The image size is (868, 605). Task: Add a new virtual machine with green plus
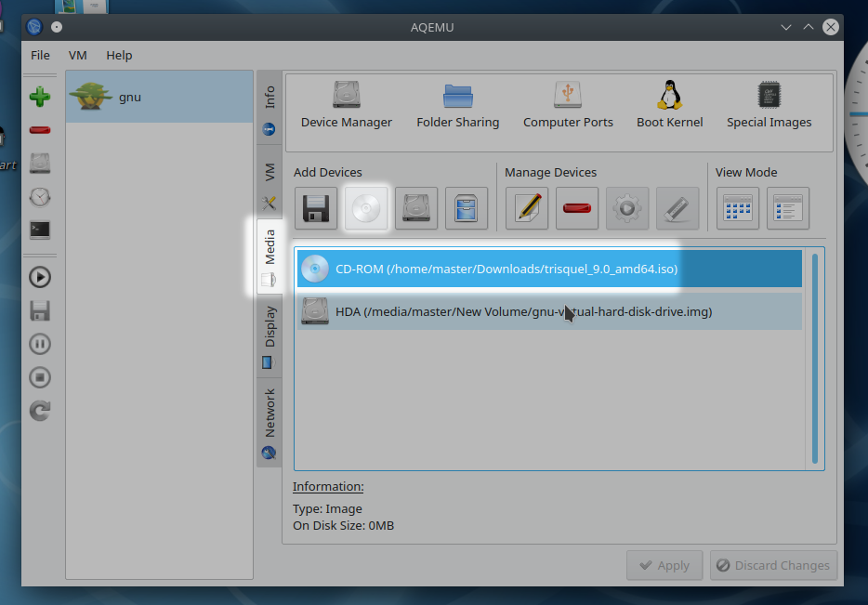point(40,97)
